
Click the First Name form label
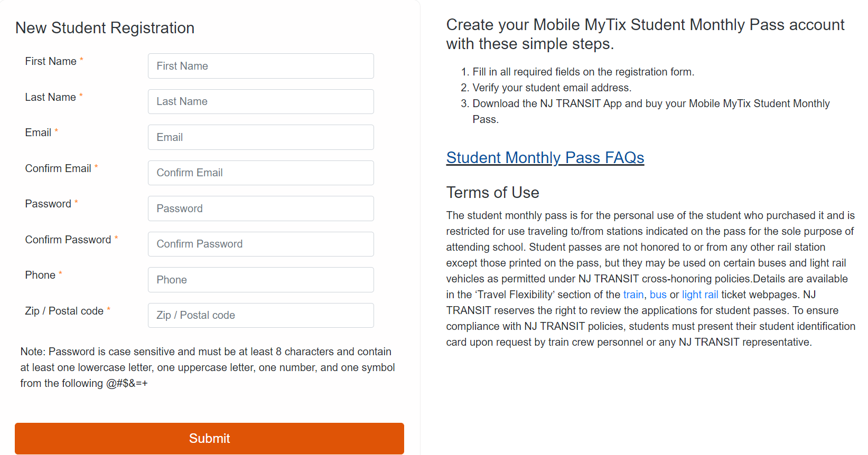pos(51,61)
